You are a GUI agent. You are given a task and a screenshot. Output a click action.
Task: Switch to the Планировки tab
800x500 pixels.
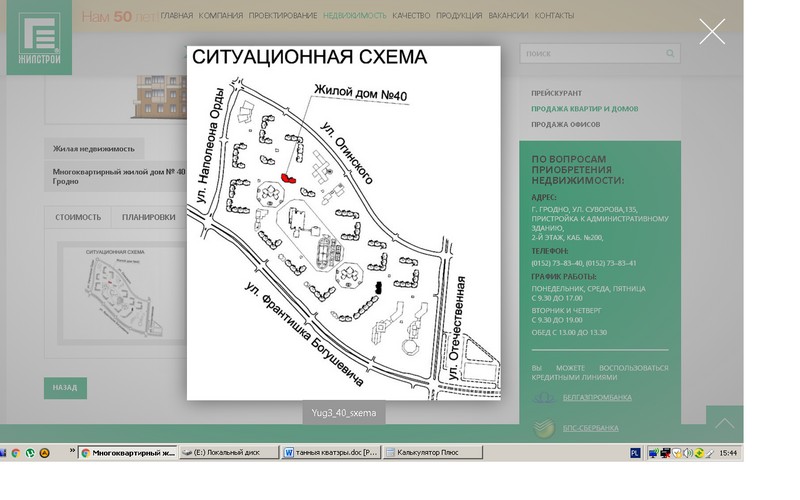tap(148, 217)
